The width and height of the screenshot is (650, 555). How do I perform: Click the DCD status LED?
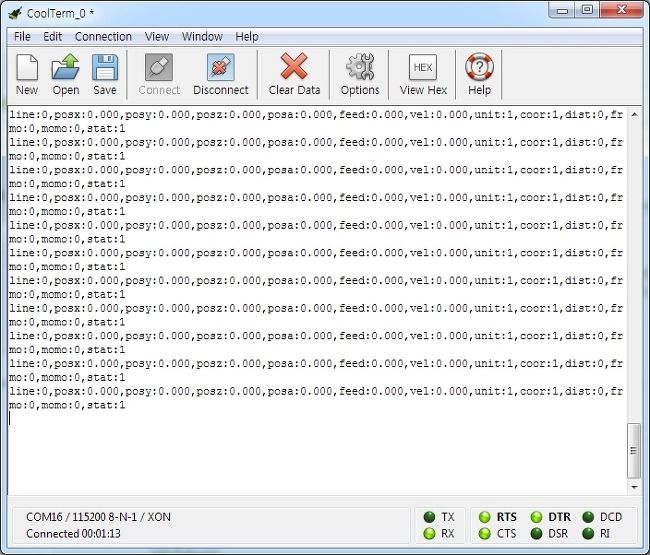(x=588, y=517)
